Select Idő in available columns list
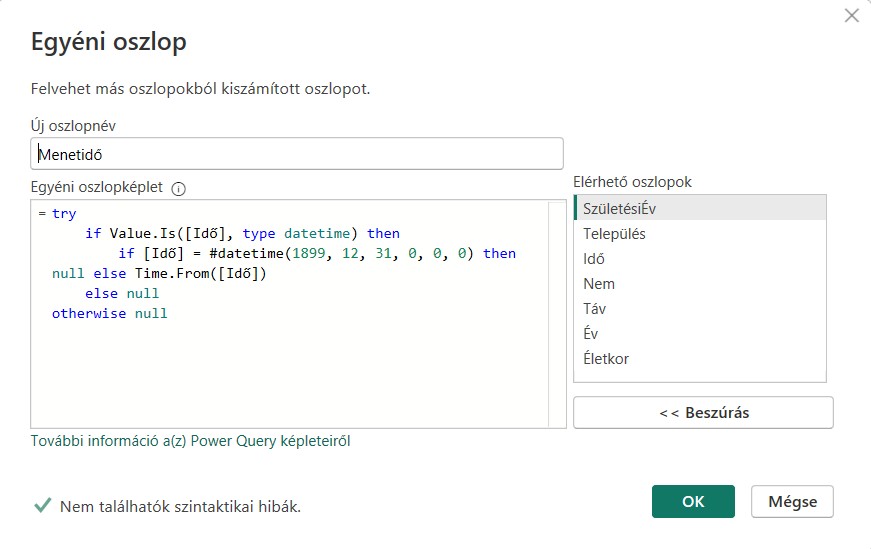871x549 pixels. pos(700,259)
